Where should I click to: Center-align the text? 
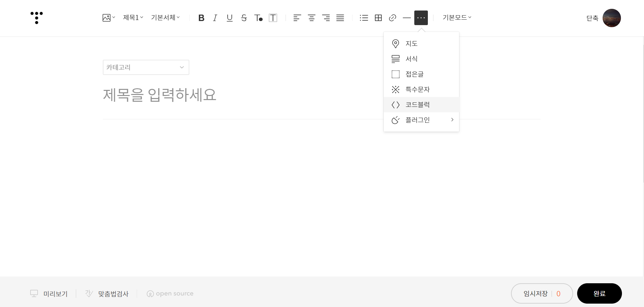tap(311, 18)
